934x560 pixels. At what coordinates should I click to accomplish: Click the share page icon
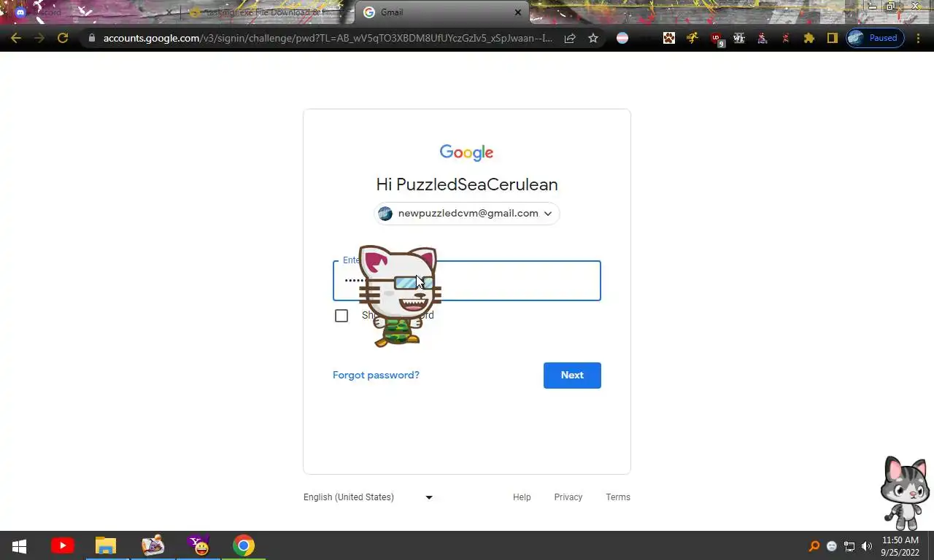coord(570,38)
